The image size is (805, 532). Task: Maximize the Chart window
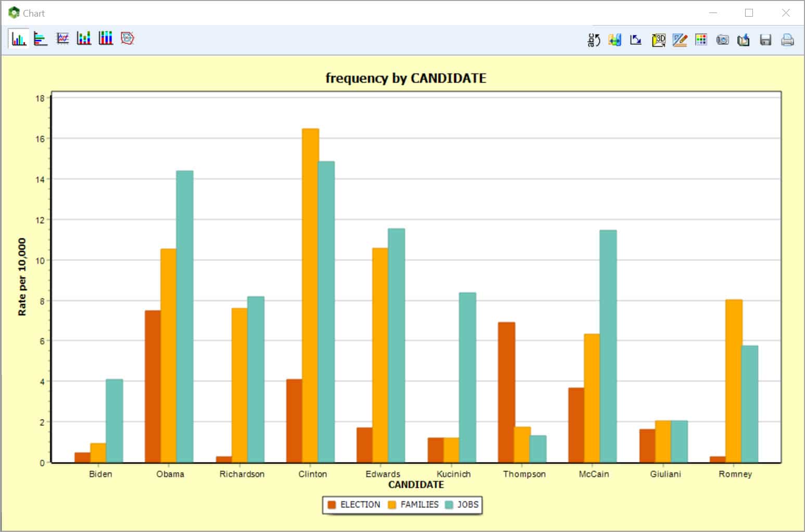(x=749, y=13)
